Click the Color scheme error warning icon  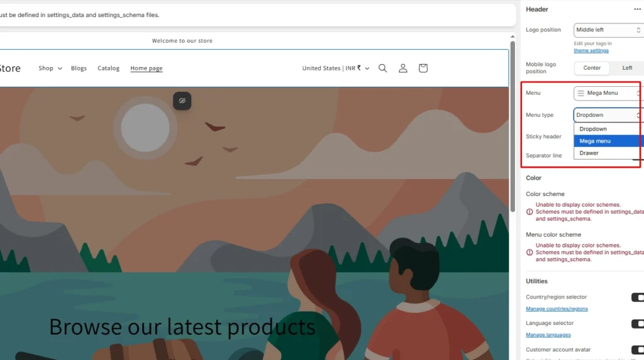[530, 212]
